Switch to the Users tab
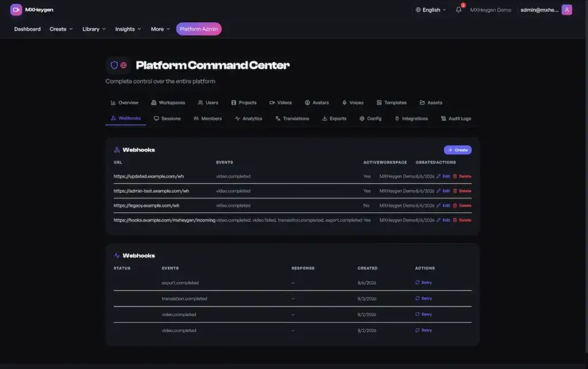Viewport: 588px width, 369px height. coord(208,103)
